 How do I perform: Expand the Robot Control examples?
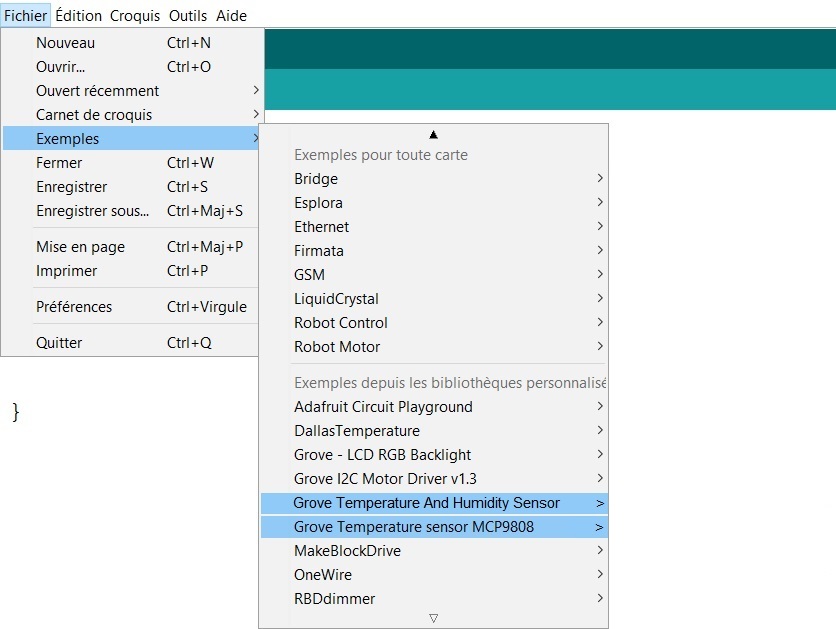[x=434, y=322]
